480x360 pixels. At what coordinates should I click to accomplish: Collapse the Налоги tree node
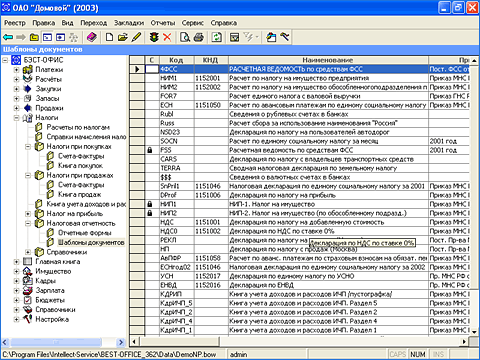click(x=16, y=118)
